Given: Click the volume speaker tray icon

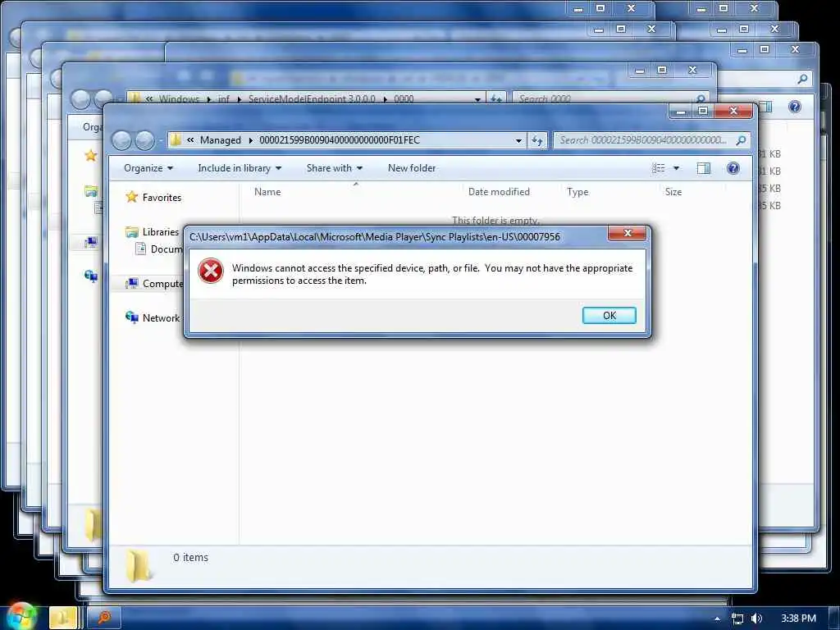Looking at the screenshot, I should pos(756,619).
